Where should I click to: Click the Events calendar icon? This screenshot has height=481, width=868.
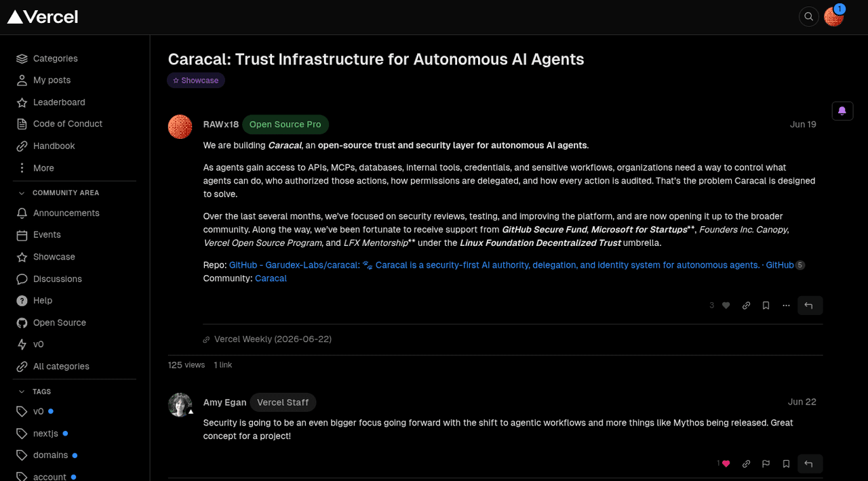[x=22, y=235]
